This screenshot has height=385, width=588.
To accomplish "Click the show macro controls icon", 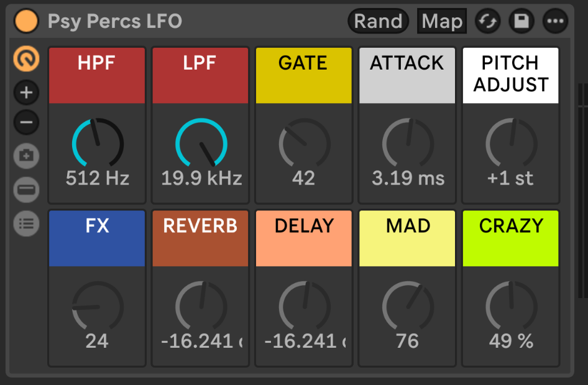I will click(26, 59).
